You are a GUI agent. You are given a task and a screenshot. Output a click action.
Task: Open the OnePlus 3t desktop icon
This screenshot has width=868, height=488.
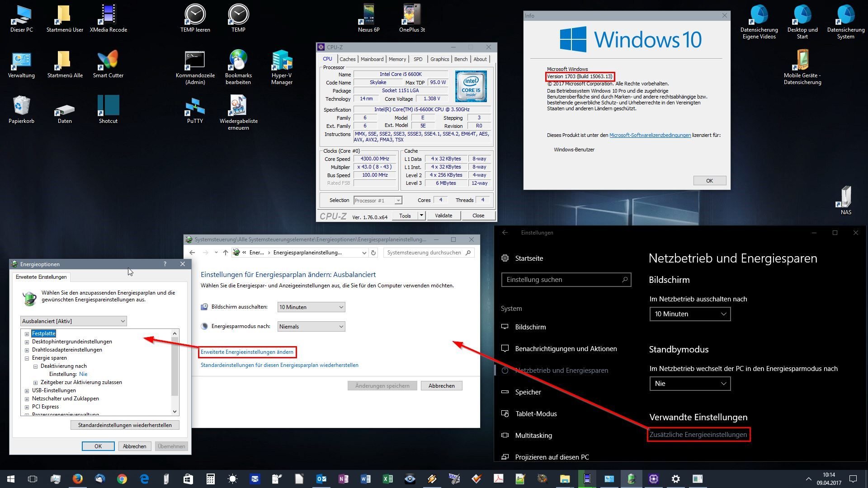pos(412,19)
